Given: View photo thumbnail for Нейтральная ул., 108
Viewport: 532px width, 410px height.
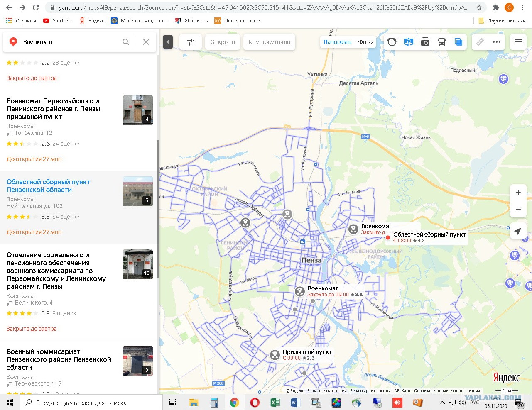Looking at the screenshot, I should point(138,191).
